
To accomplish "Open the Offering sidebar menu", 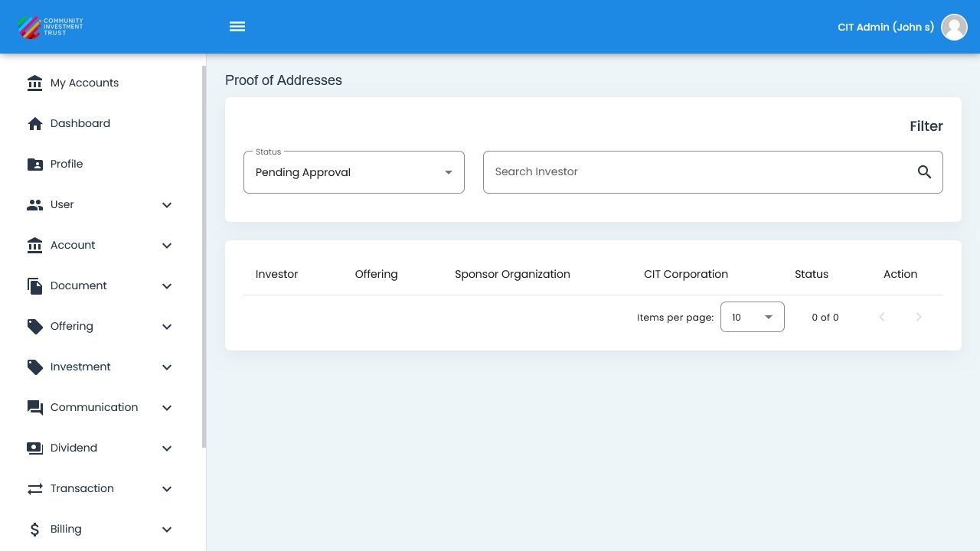I will click(x=72, y=327).
